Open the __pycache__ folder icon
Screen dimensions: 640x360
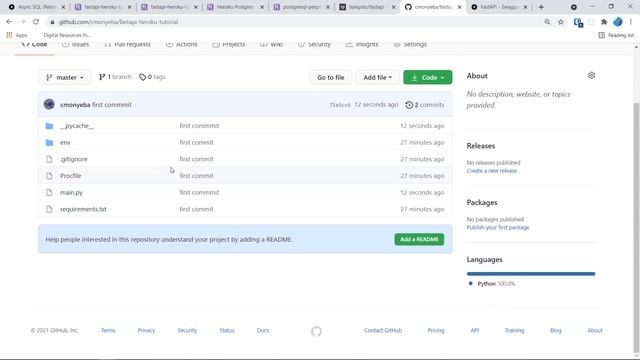49,126
